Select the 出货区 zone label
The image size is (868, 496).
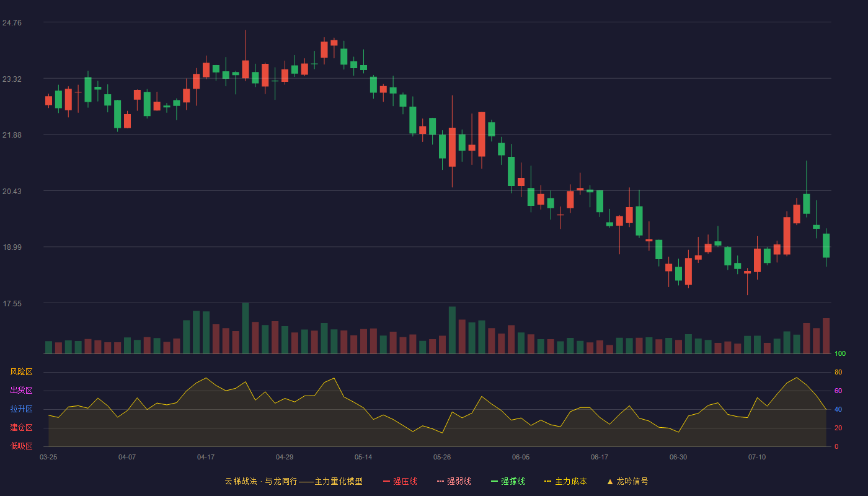pos(21,391)
